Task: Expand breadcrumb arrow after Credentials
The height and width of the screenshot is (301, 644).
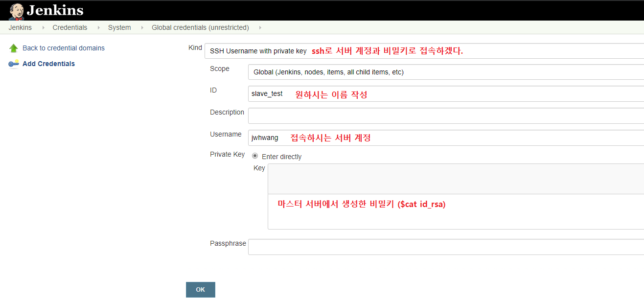Action: pyautogui.click(x=98, y=27)
